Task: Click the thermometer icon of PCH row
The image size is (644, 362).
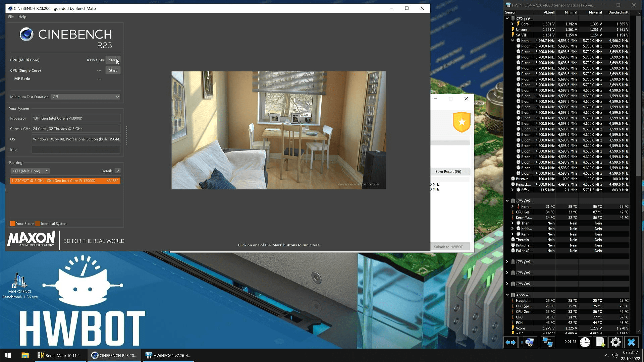Action: tap(513, 323)
